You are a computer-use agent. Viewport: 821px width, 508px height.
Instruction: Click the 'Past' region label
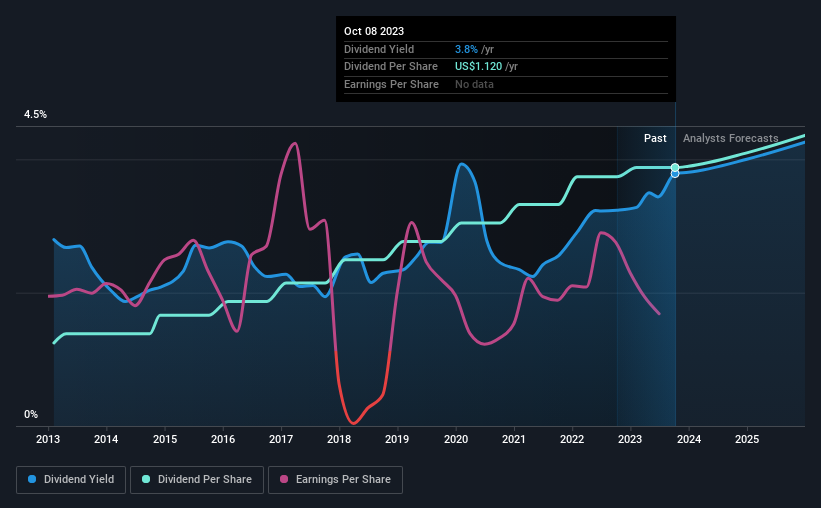655,138
